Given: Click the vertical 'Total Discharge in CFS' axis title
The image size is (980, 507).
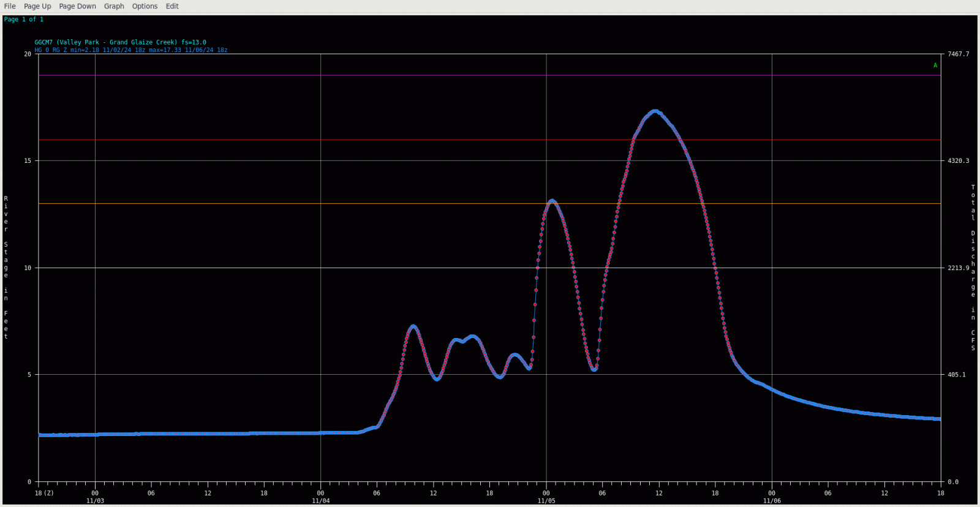Looking at the screenshot, I should click(x=973, y=268).
